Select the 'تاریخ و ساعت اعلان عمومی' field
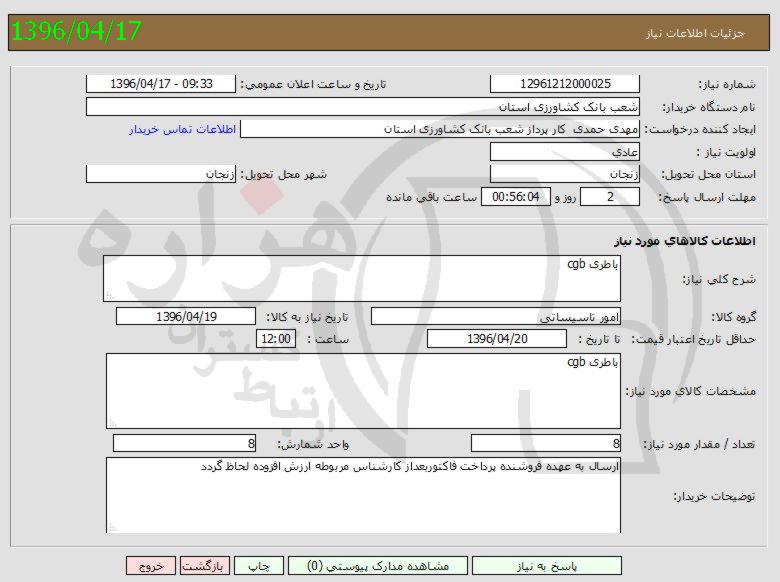 tap(161, 84)
